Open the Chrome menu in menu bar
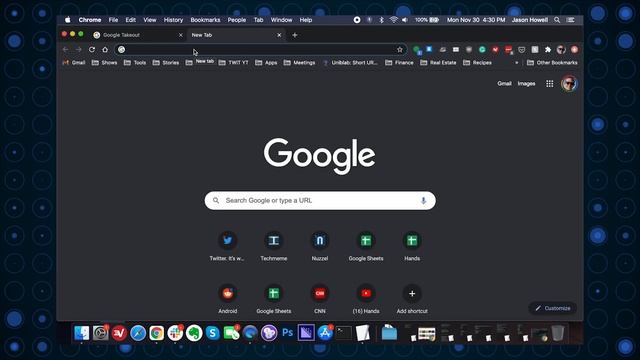The height and width of the screenshot is (360, 640). click(x=90, y=20)
